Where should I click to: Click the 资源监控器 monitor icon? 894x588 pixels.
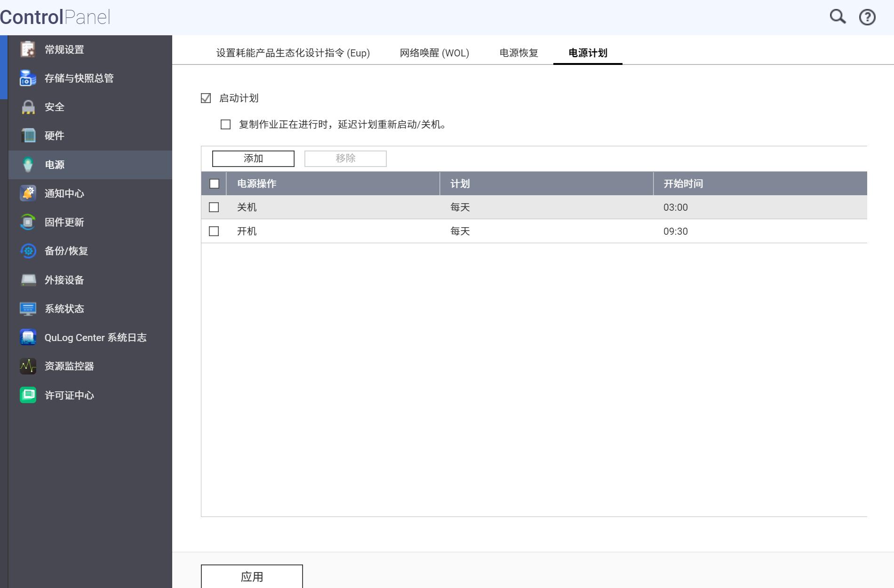27,366
